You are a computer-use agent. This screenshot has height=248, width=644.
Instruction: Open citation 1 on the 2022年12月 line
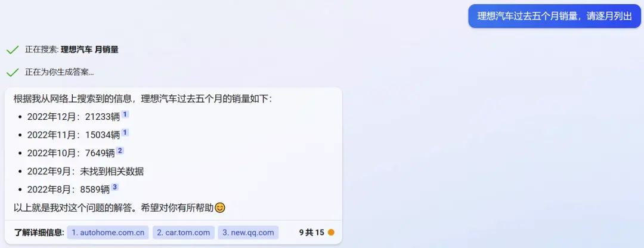[x=125, y=114]
